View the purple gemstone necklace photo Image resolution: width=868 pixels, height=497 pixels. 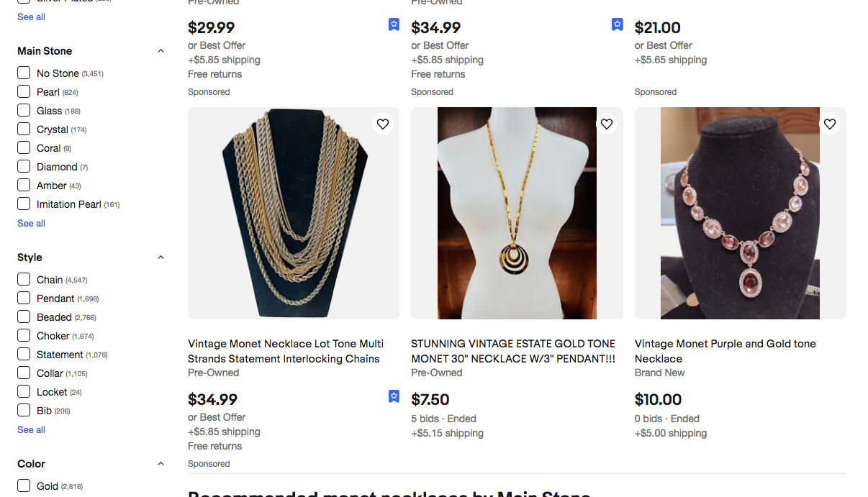click(x=740, y=213)
